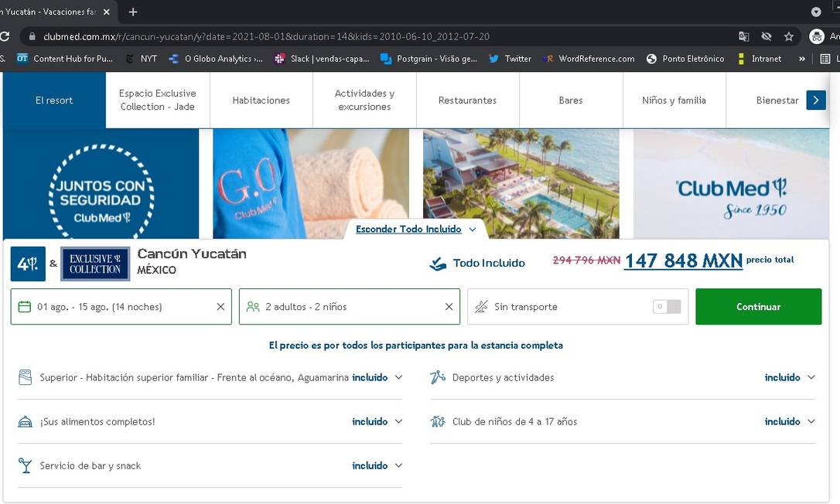Open new browser tab with plus icon
The height and width of the screenshot is (504, 840).
point(133,12)
